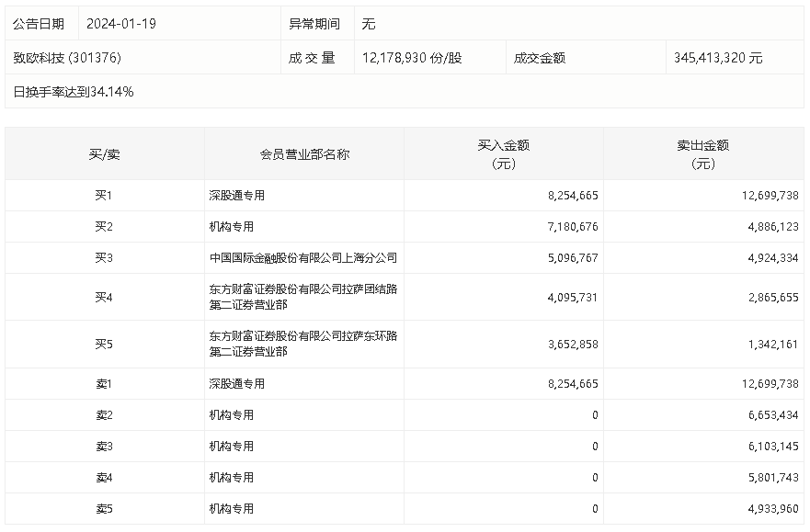Open the 中国国际金融股份有限公司上海分公司 entry
Viewport: 810px width, 532px height.
click(302, 258)
